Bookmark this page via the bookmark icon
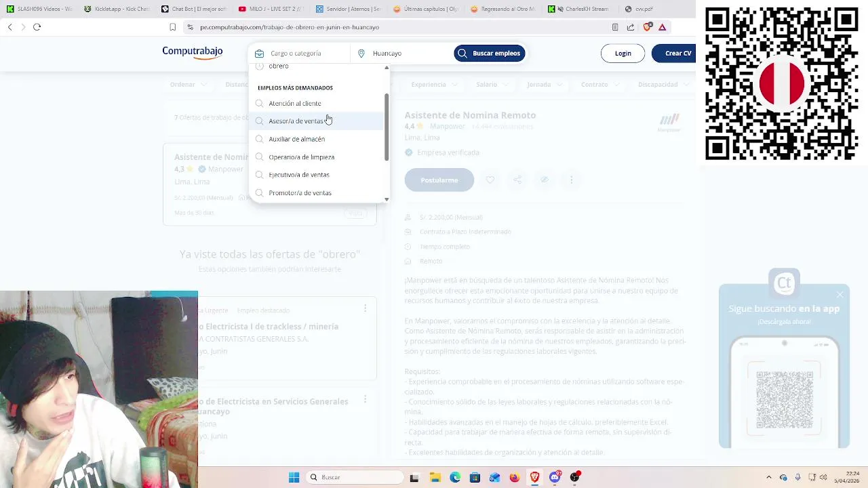The height and width of the screenshot is (488, 868). click(172, 27)
